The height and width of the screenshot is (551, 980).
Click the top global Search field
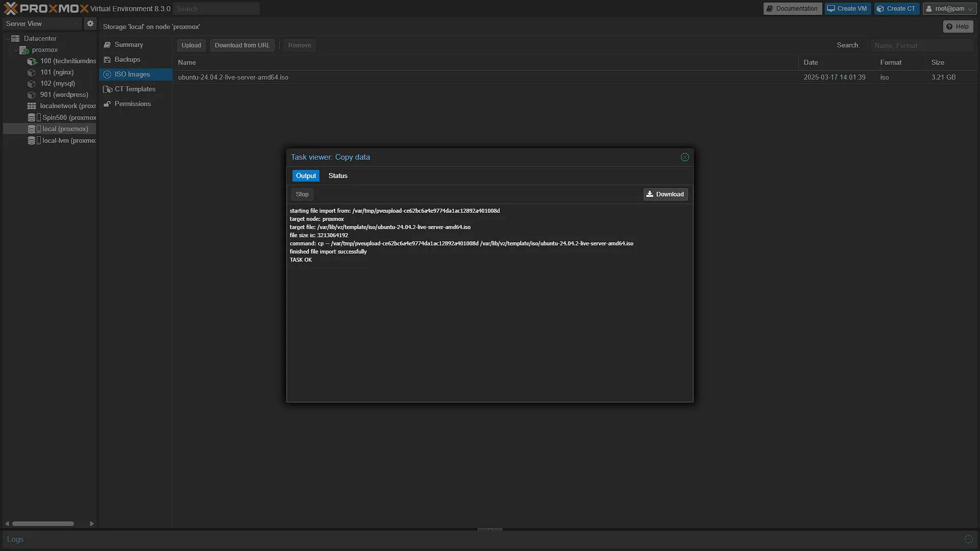[216, 9]
